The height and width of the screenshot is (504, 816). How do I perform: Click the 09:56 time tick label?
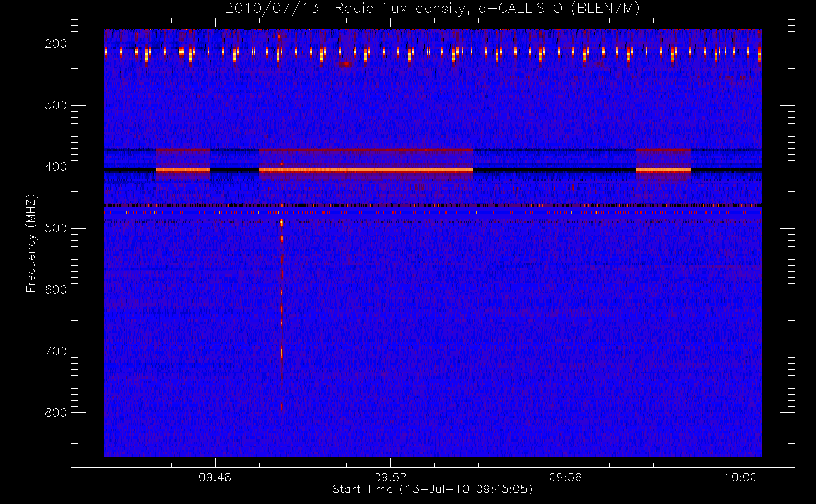(566, 477)
